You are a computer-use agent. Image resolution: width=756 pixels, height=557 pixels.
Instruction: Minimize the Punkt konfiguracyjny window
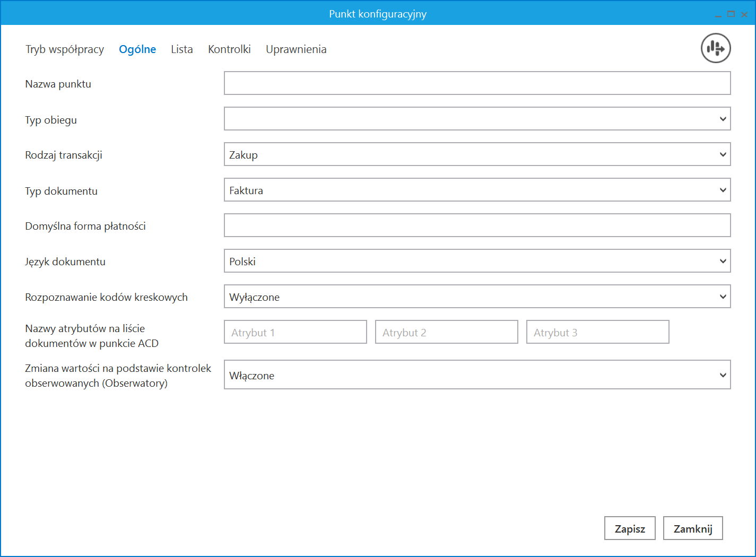(x=718, y=15)
